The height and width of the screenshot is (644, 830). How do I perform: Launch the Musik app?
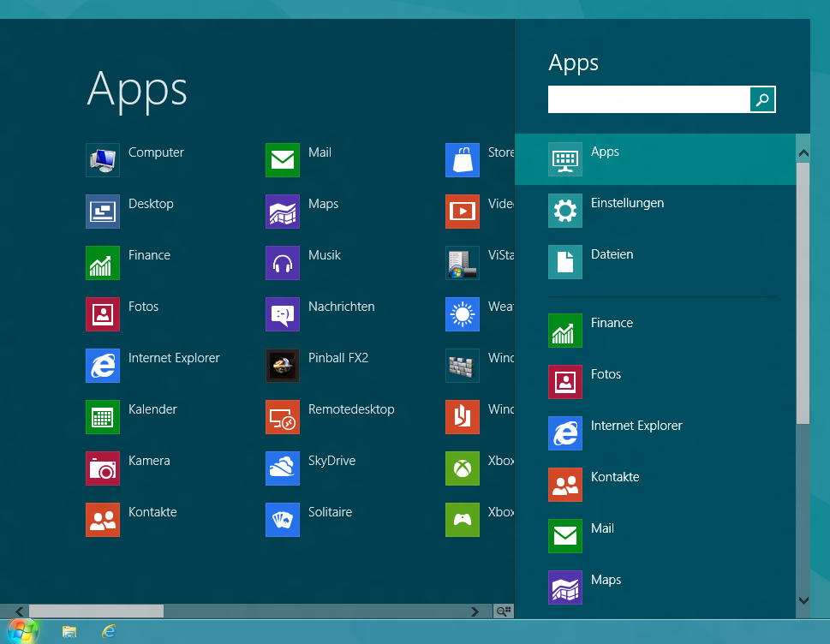tap(303, 262)
